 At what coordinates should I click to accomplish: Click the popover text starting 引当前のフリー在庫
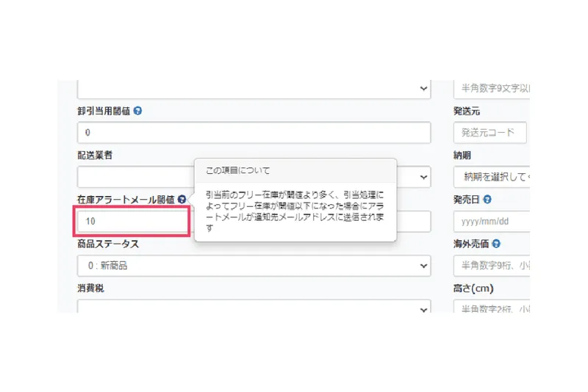[295, 211]
